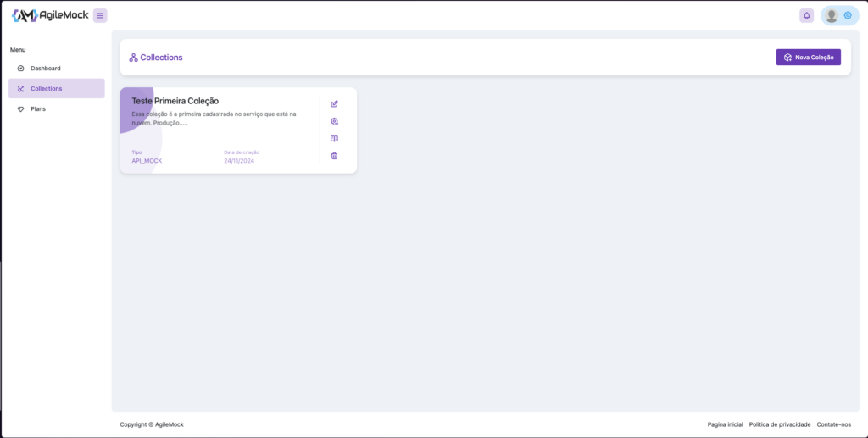Click the Collections header icon
The width and height of the screenshot is (868, 438).
tap(133, 58)
